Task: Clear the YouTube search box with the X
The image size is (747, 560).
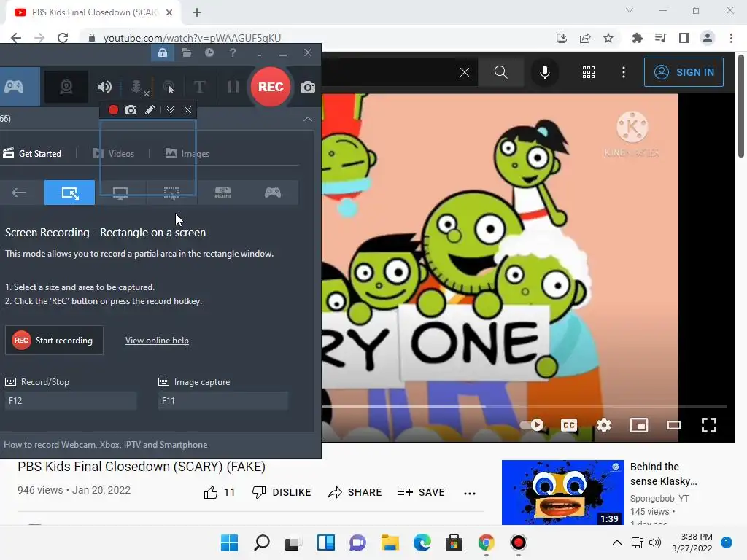Action: coord(465,72)
